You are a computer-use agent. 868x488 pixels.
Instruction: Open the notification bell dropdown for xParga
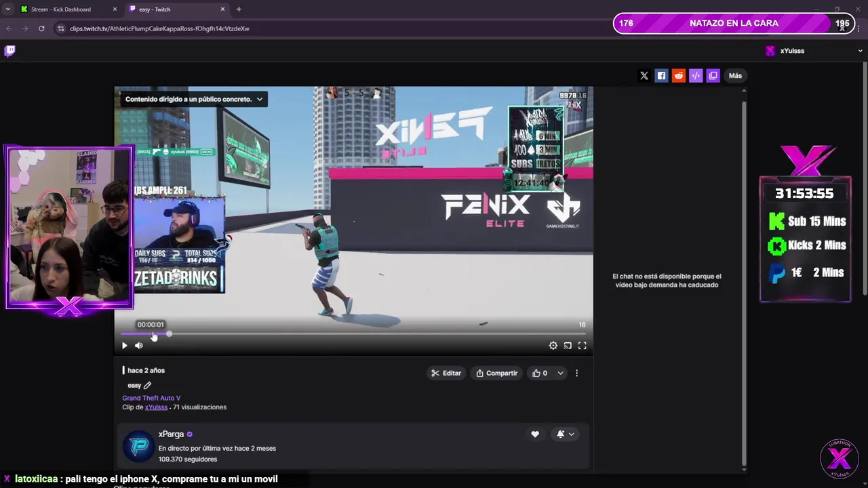[566, 434]
